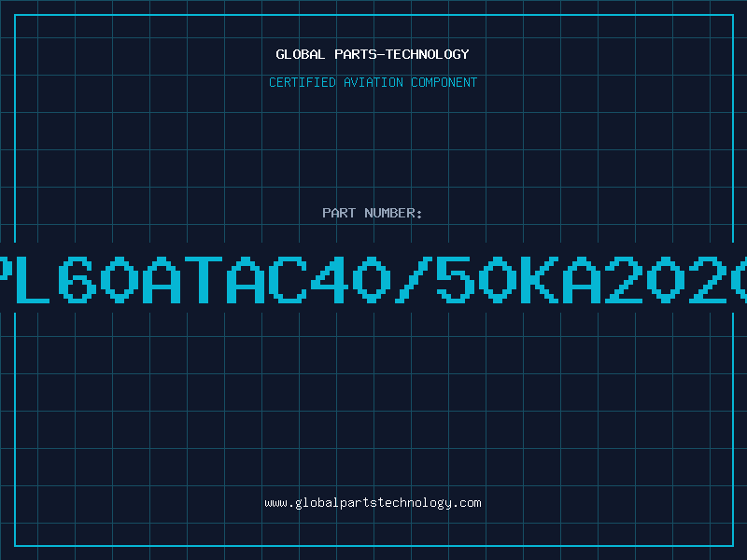Open the www.globalpartstechnology.com website link
747x560 pixels.
pos(373,503)
